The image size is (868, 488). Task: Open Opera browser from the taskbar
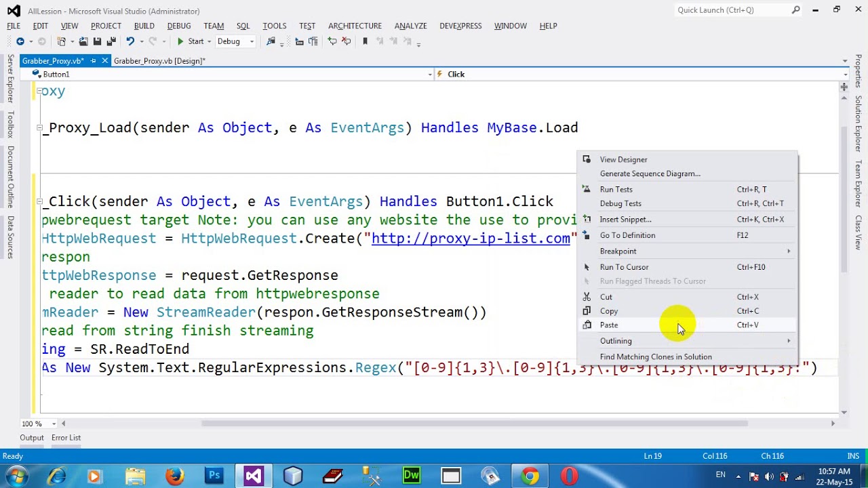[x=569, y=476]
